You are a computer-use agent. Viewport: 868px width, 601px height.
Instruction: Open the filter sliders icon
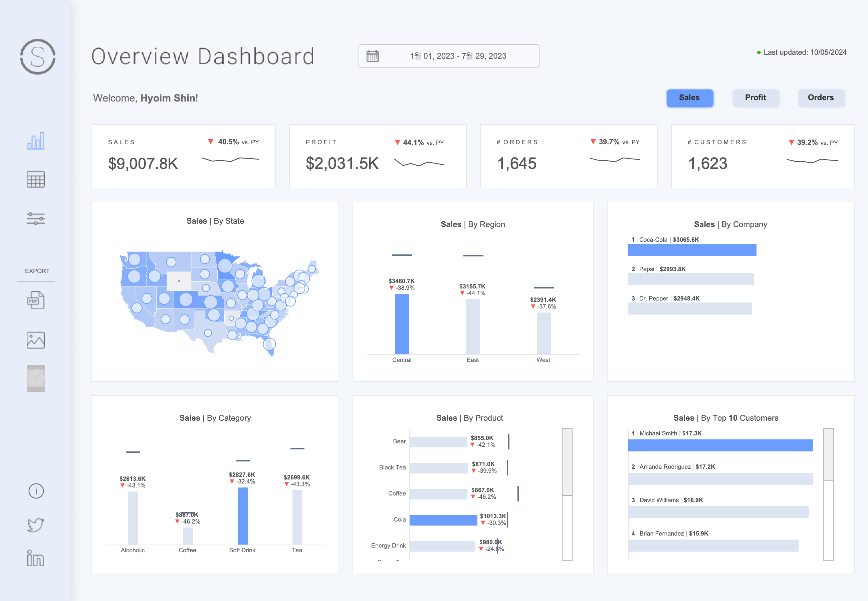pyautogui.click(x=36, y=218)
